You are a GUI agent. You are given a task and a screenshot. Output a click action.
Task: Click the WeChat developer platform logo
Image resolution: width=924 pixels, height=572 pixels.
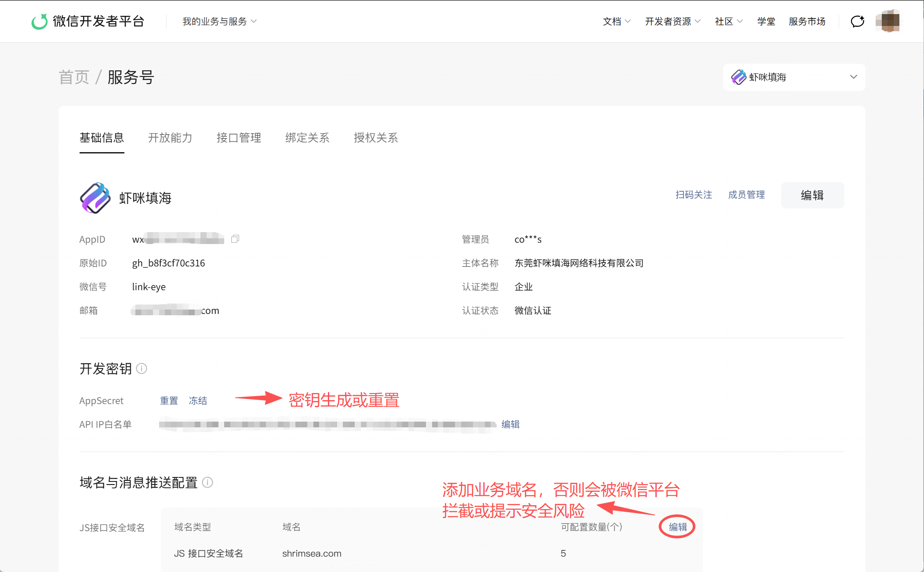pyautogui.click(x=88, y=21)
